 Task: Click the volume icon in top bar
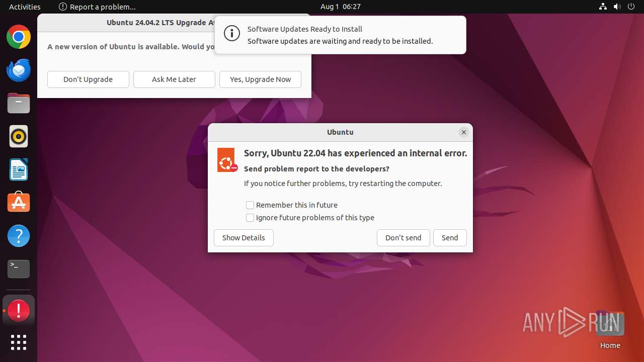617,7
